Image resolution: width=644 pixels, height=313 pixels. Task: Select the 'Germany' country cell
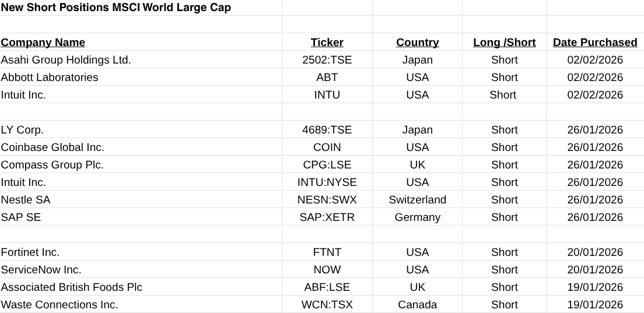tap(417, 217)
